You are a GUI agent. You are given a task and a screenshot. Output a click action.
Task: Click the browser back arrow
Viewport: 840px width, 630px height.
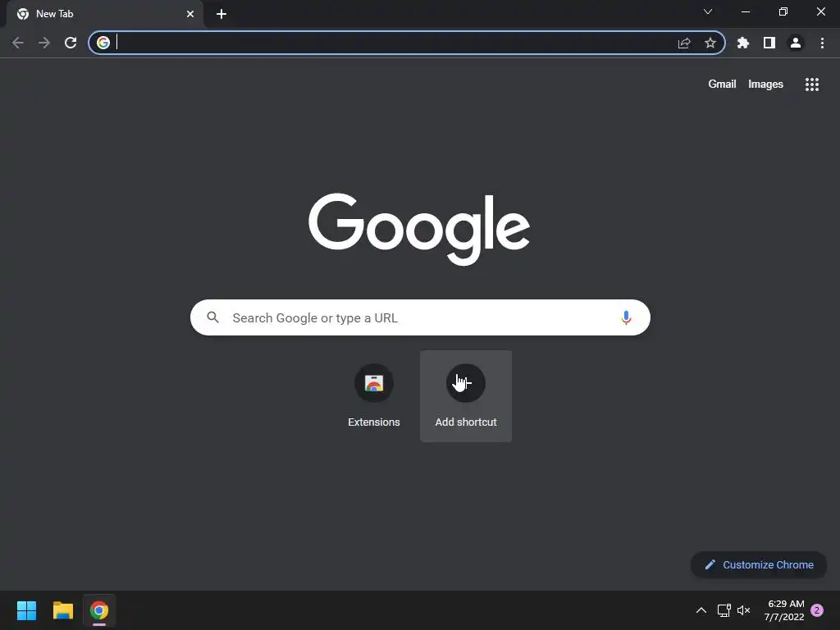coord(18,43)
